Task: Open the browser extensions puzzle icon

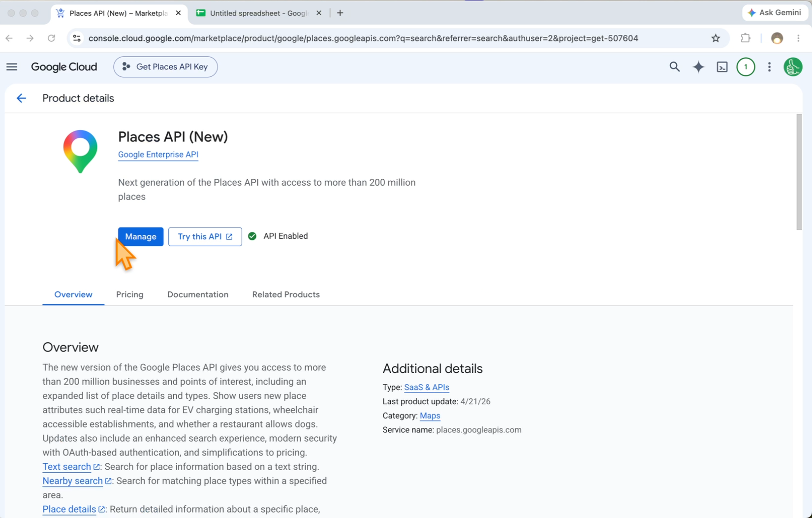Action: (746, 38)
